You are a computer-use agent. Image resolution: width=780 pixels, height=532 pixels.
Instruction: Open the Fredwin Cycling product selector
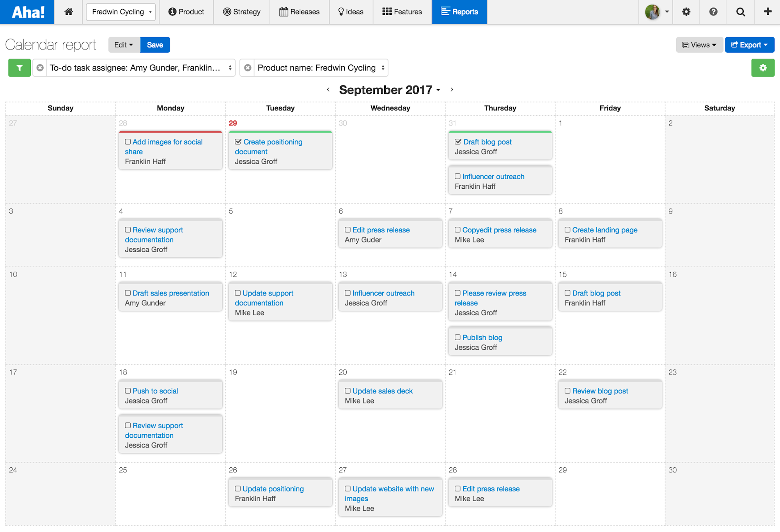(121, 12)
